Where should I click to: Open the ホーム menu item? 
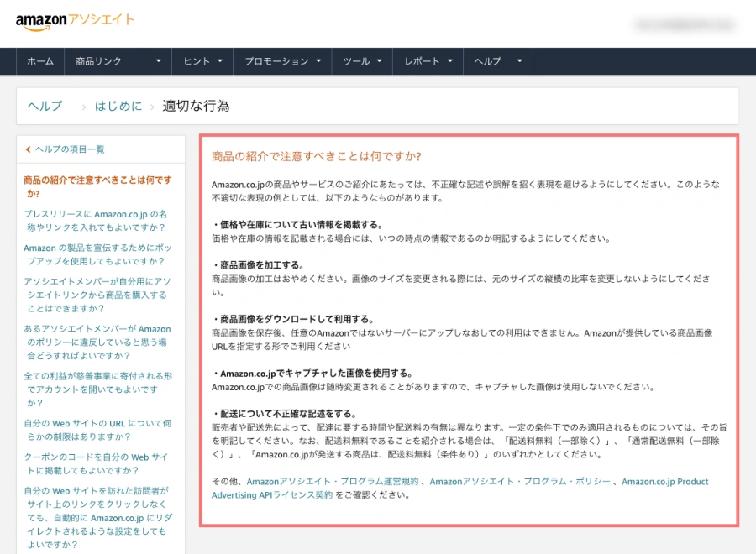click(x=40, y=61)
